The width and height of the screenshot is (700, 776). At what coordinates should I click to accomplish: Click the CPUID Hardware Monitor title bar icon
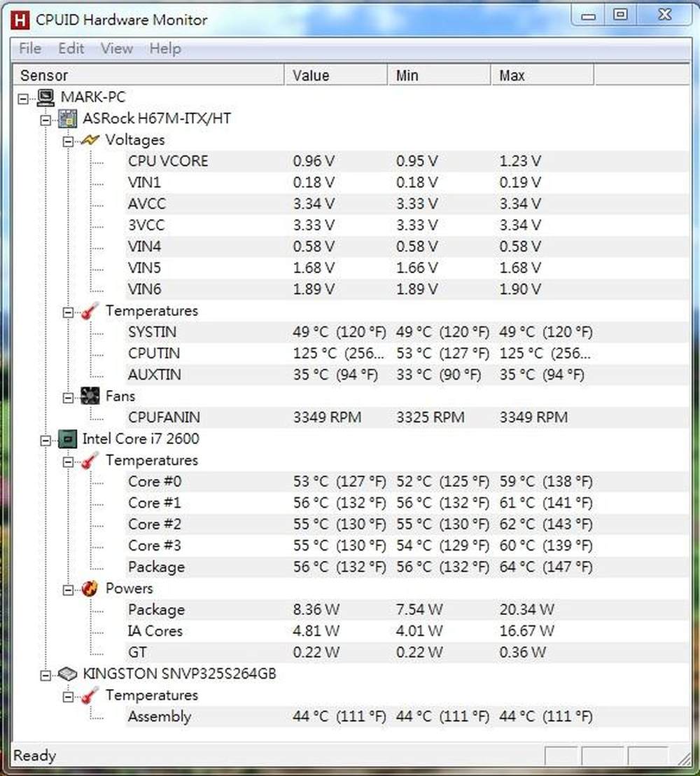(20, 20)
